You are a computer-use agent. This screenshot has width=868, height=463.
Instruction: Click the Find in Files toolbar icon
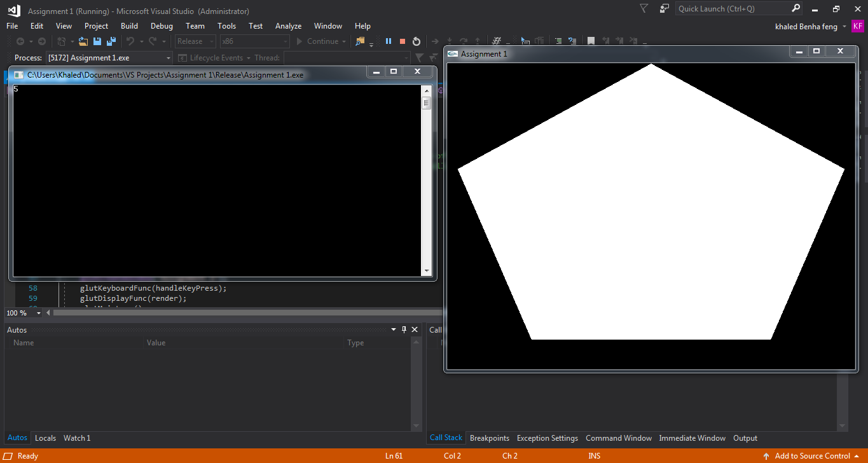(361, 41)
